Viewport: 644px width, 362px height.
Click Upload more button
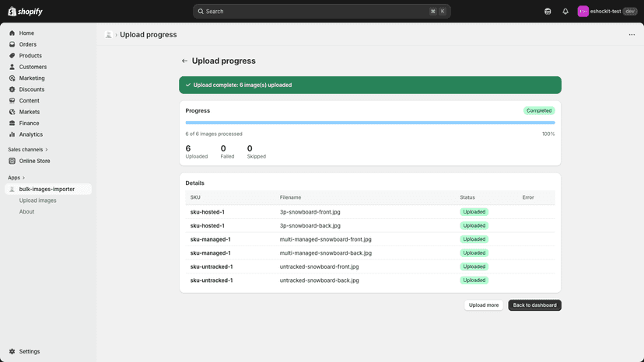pos(484,305)
